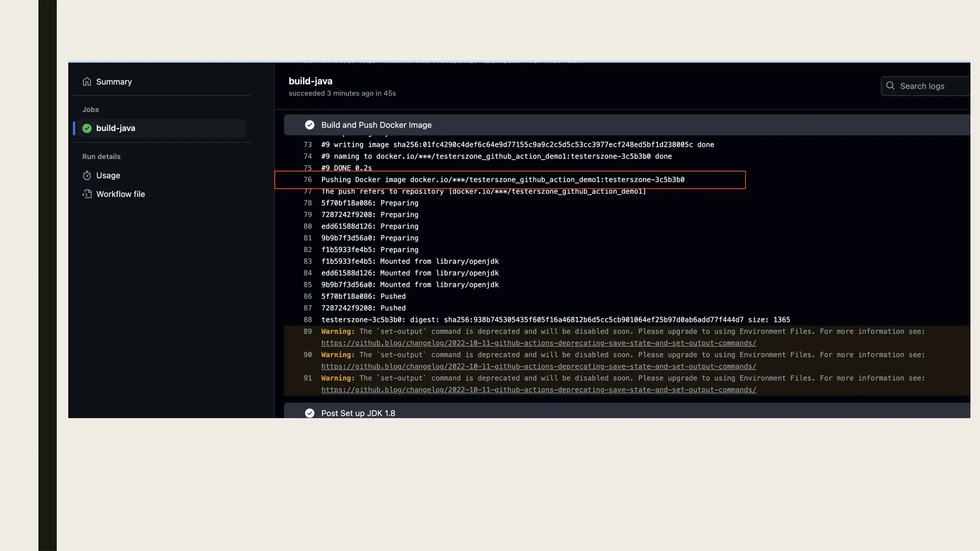Click the Workflow file icon

[x=87, y=194]
